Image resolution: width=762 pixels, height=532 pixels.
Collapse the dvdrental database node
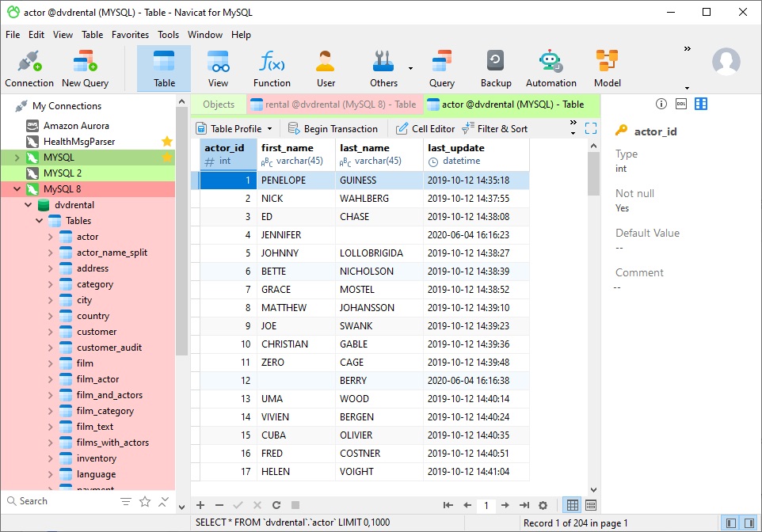29,205
